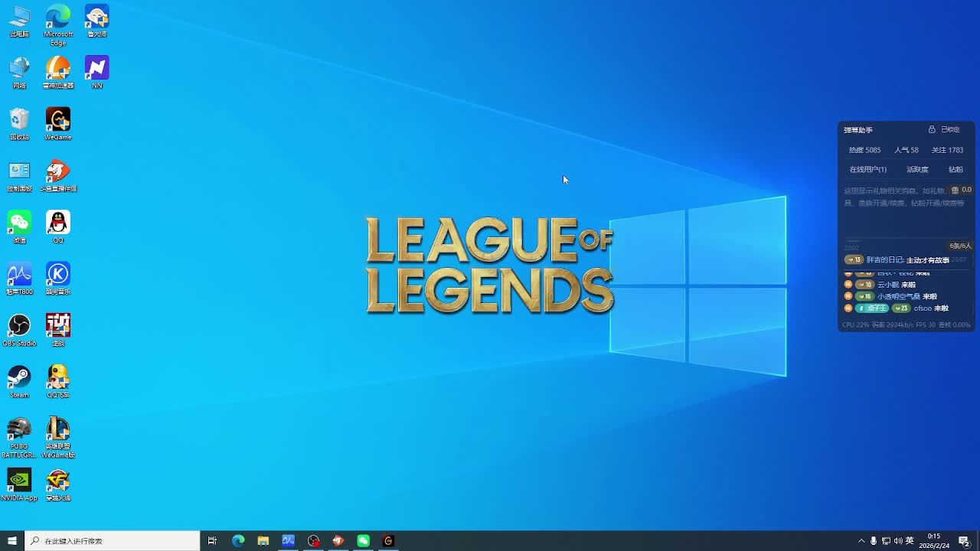This screenshot has height=551, width=980.
Task: Select the Recycle Bin desktop icon
Action: (19, 120)
